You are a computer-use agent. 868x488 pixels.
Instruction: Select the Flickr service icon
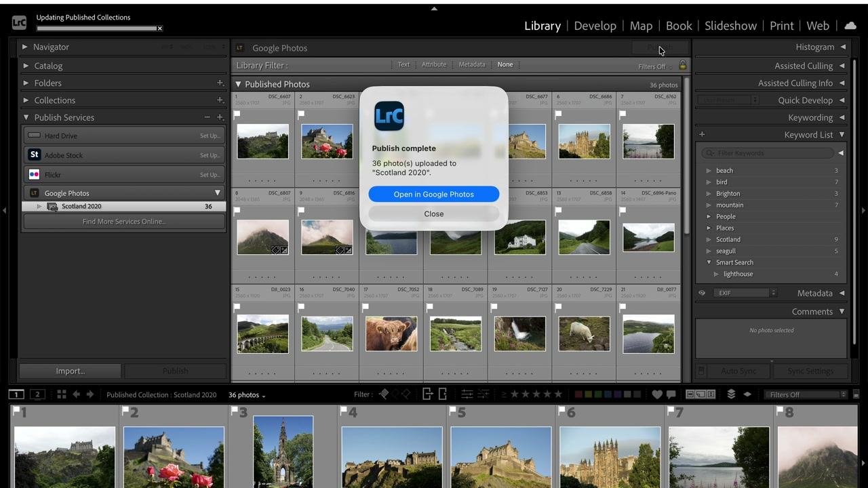(x=34, y=174)
